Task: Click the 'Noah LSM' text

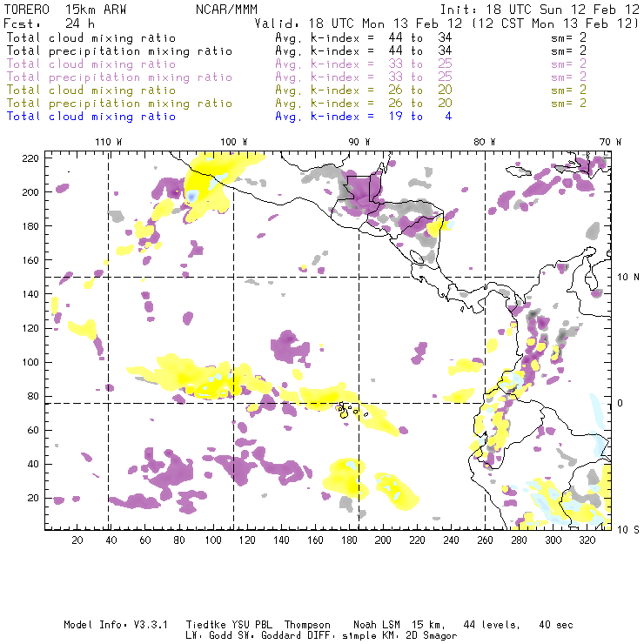Action: click(377, 625)
